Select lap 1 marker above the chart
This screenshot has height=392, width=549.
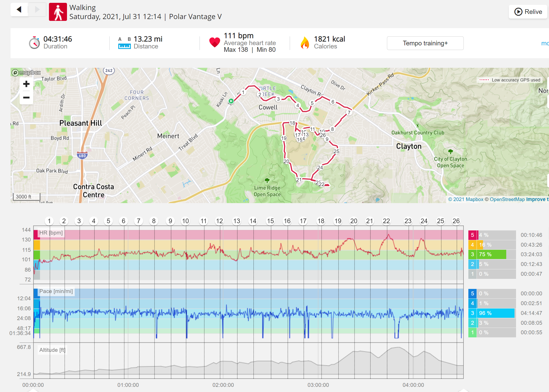pos(49,221)
